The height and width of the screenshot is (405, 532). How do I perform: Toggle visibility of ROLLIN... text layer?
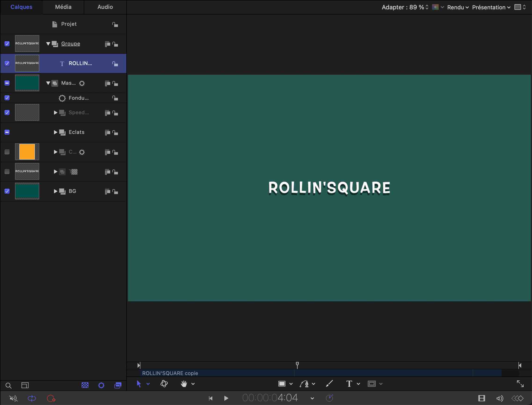7,63
